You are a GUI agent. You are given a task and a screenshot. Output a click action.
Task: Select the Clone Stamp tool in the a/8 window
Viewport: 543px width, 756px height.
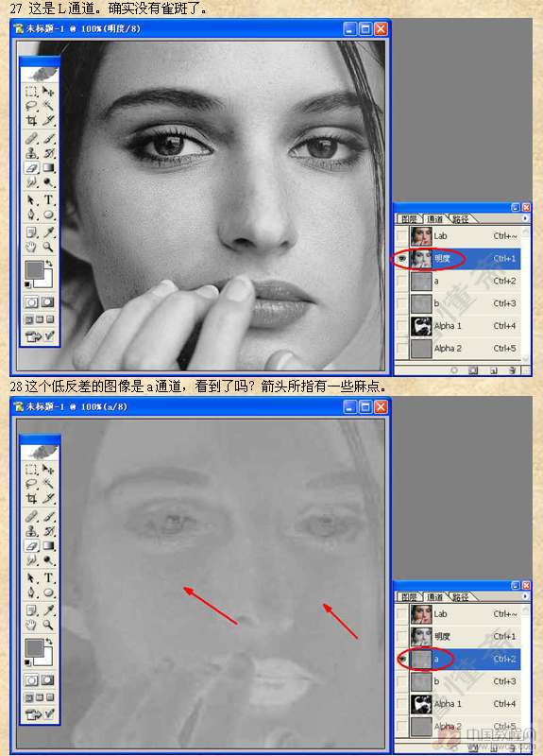(32, 531)
